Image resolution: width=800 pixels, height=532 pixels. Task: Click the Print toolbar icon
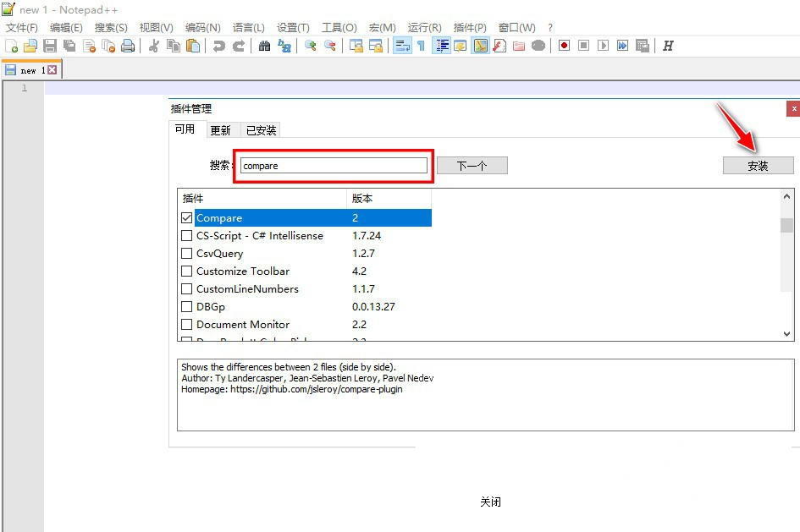point(128,46)
